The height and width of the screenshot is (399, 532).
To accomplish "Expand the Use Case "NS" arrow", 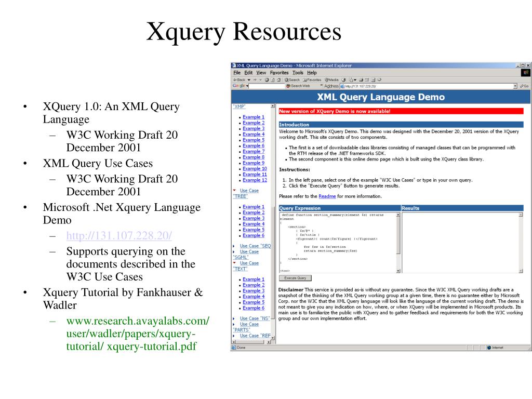I will (234, 318).
